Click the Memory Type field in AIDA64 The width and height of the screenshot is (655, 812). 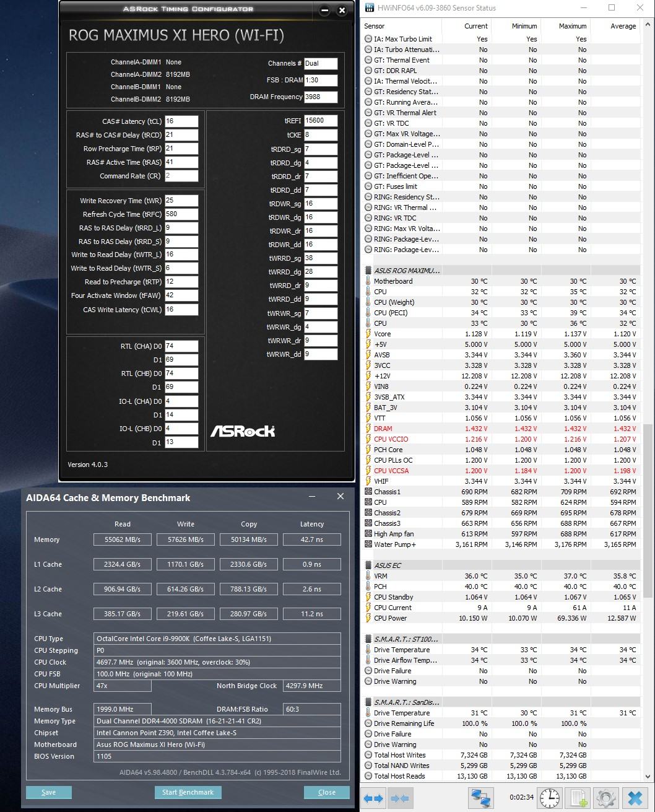click(x=217, y=721)
